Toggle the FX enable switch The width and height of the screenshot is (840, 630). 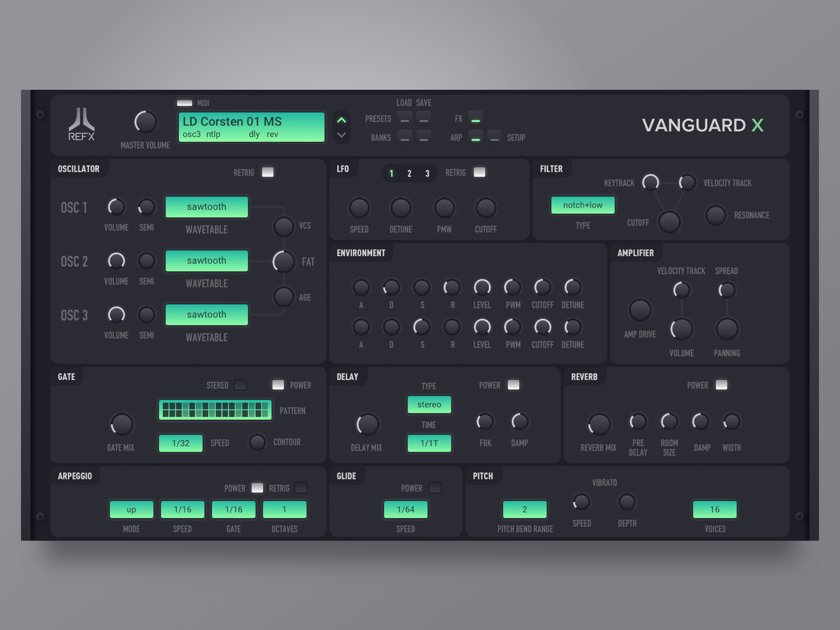[476, 118]
